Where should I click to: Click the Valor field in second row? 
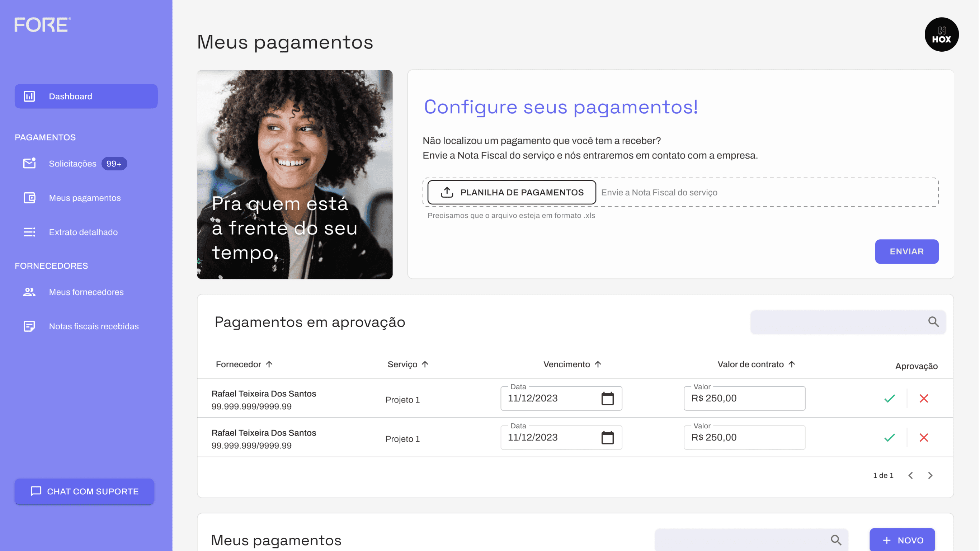pos(744,438)
